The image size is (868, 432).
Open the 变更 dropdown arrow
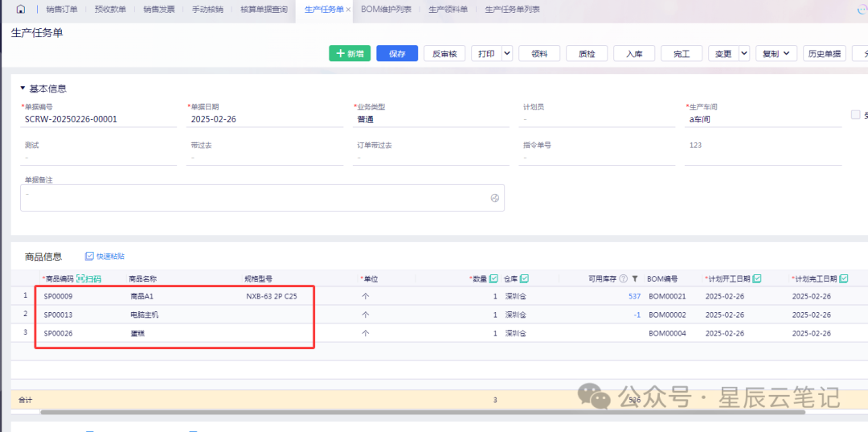tap(744, 54)
